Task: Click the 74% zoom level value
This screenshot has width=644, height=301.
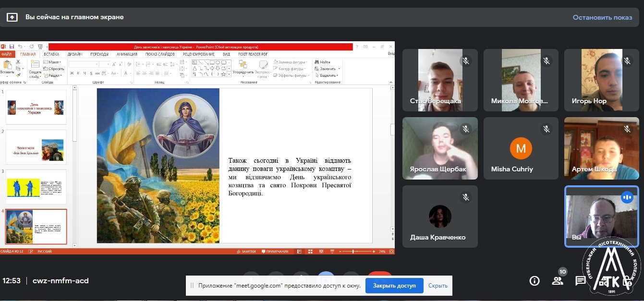Action: 382,252
